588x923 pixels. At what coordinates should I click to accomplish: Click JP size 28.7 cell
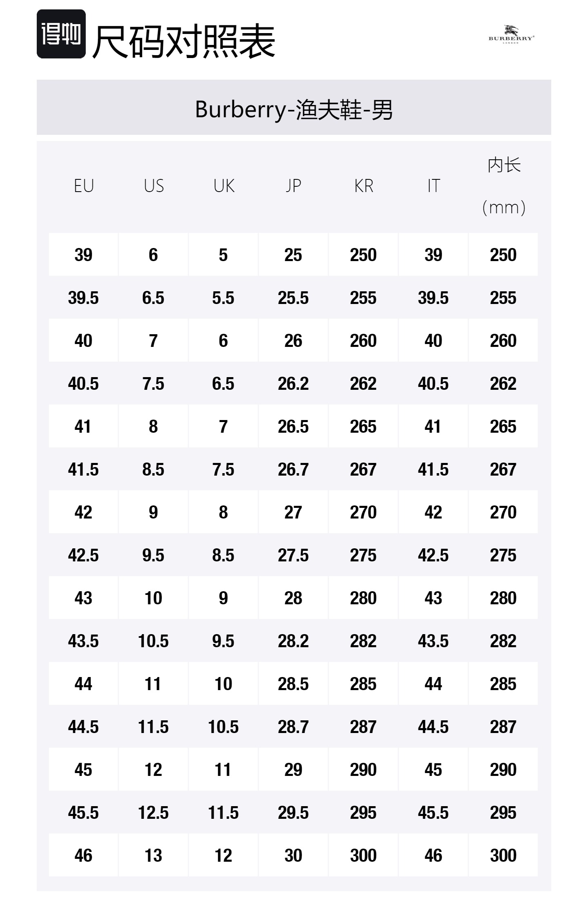click(x=293, y=727)
